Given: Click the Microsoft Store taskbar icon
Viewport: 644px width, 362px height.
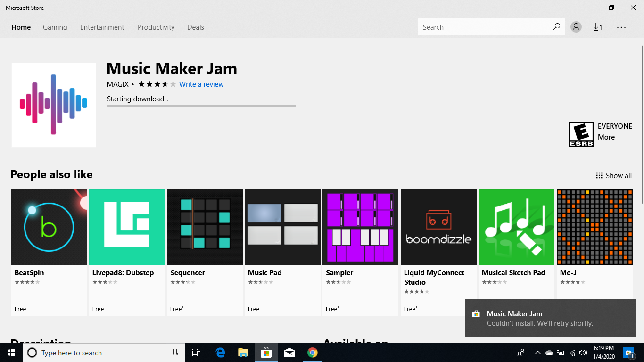Looking at the screenshot, I should click(x=266, y=353).
